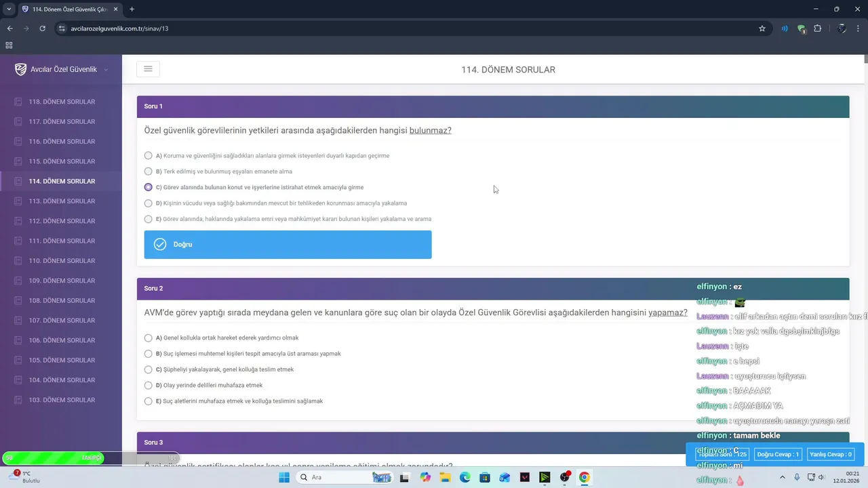Expand the Avcılar Özel Güvenlik sidebar chevron

coord(106,70)
